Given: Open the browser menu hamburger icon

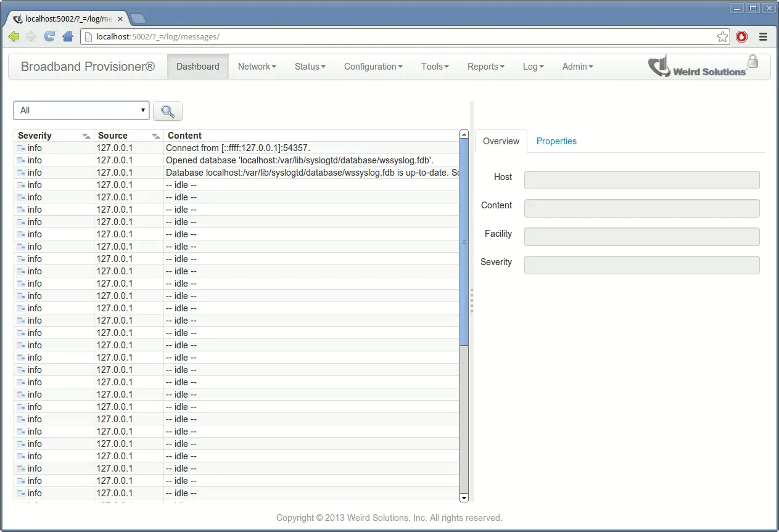Looking at the screenshot, I should pos(763,36).
